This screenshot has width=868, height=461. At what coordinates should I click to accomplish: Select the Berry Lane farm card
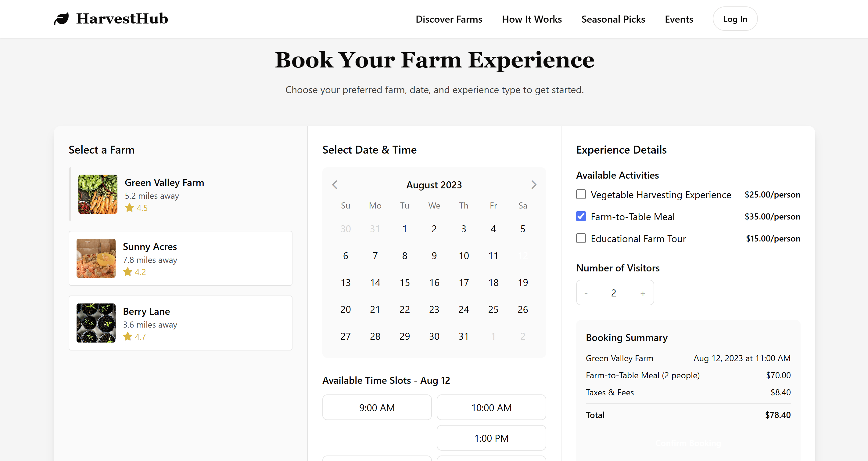(181, 323)
